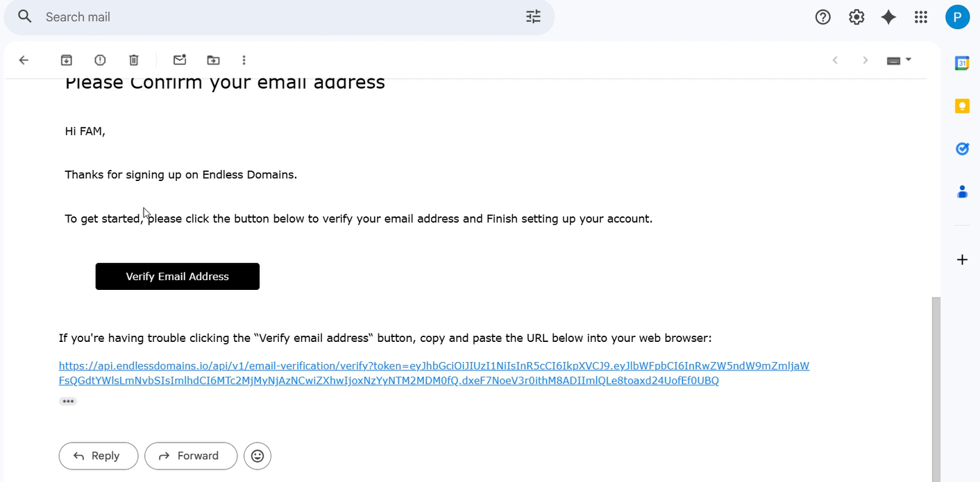Screen dimensions: 980x482
Task: Click Reply to respond
Action: (99, 456)
